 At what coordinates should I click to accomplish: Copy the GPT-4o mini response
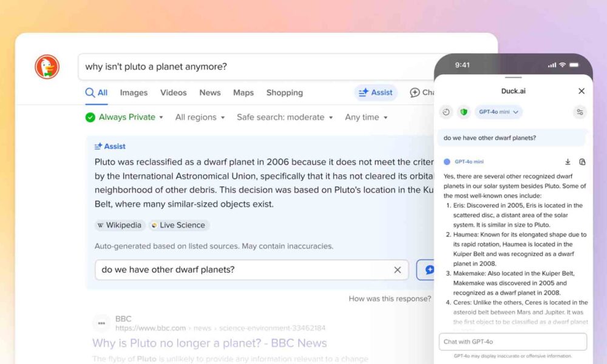coord(582,162)
